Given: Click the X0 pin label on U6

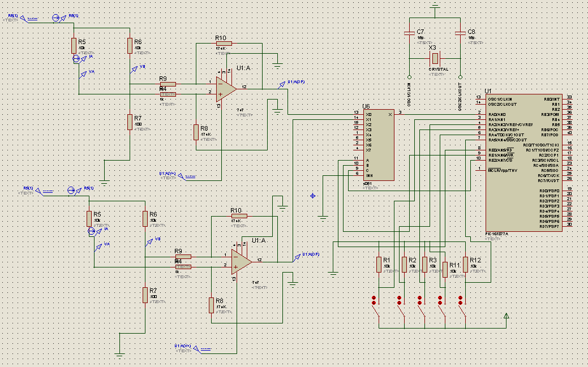Looking at the screenshot, I should (x=368, y=114).
